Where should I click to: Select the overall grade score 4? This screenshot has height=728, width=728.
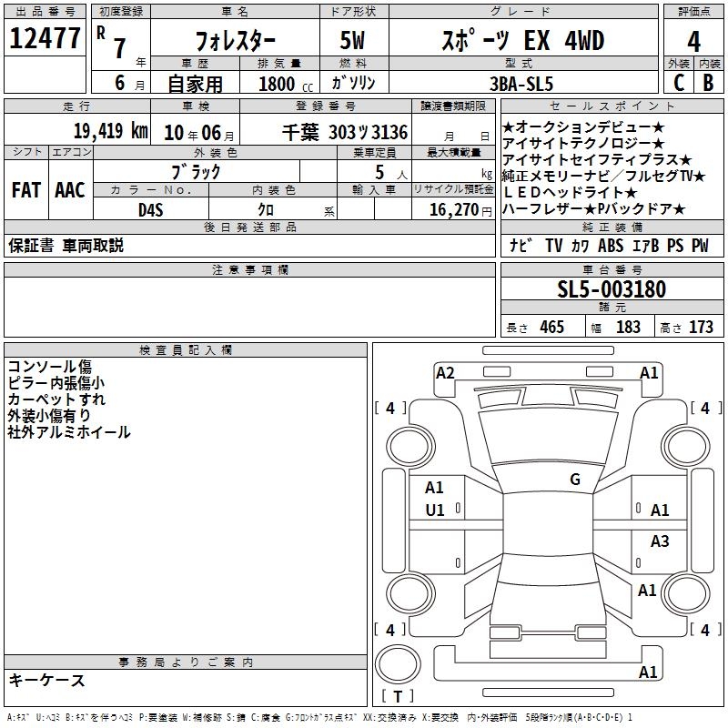coord(693,41)
